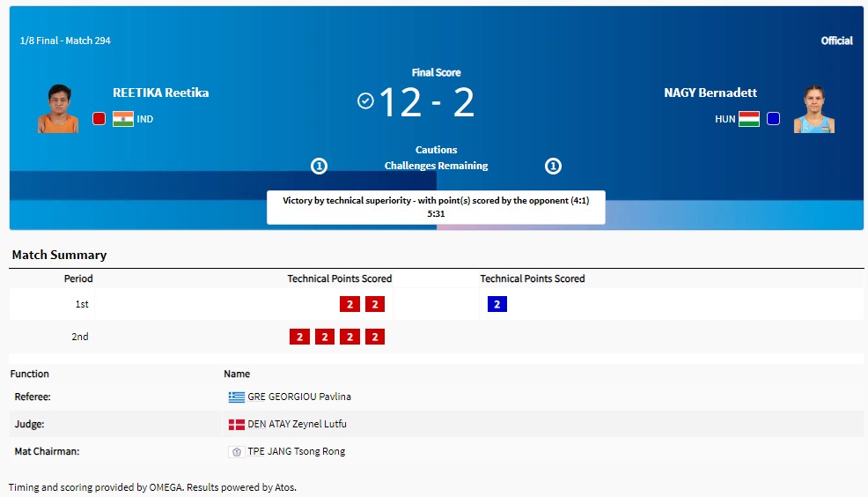
Task: Click the Official status label
Action: [836, 41]
